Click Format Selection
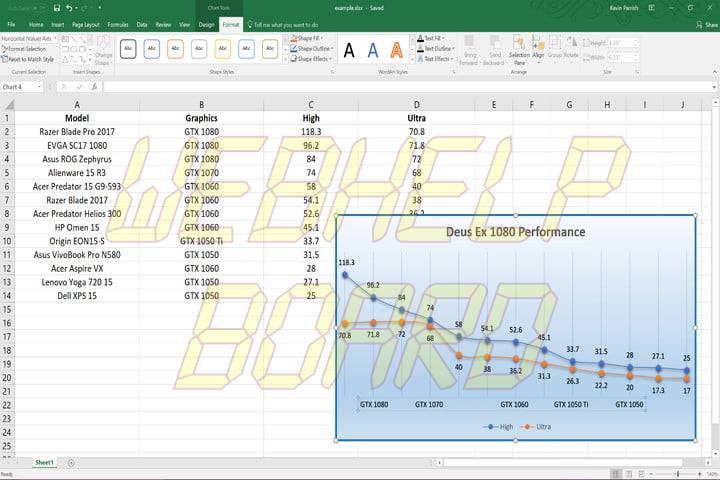The width and height of the screenshot is (720, 480). 24,49
